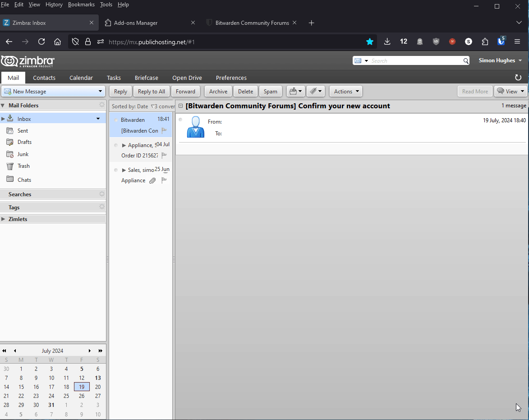Click the Zimbra refresh icon
The image size is (529, 420).
pyautogui.click(x=518, y=78)
